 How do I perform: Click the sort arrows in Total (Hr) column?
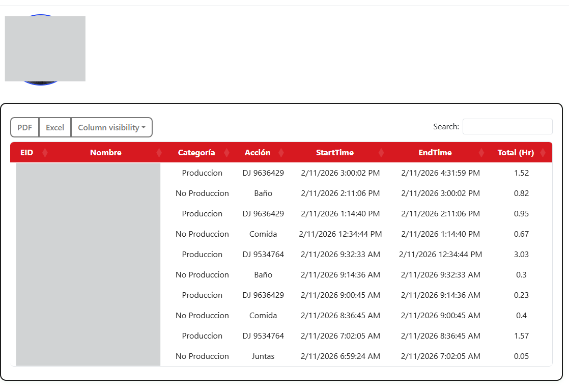[x=543, y=153]
